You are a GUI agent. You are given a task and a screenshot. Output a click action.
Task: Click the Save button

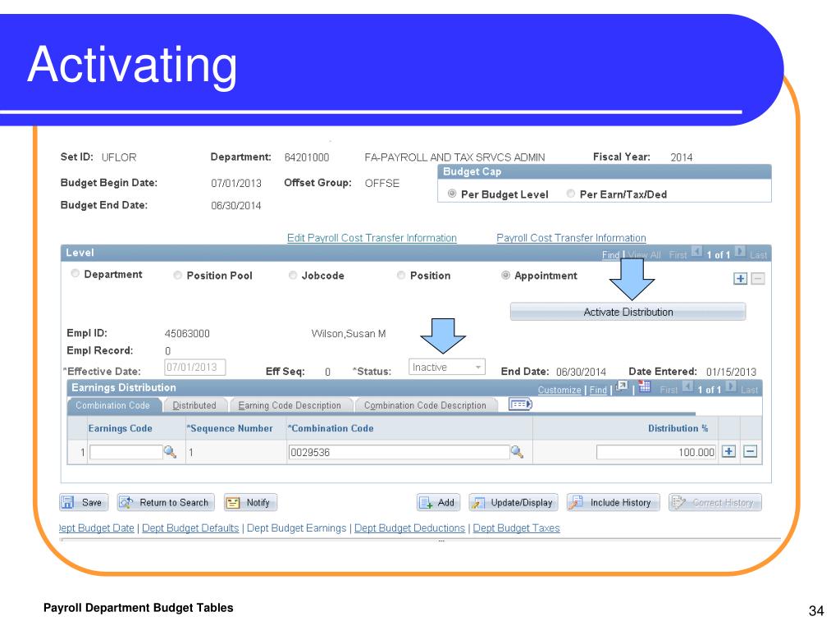(x=84, y=503)
